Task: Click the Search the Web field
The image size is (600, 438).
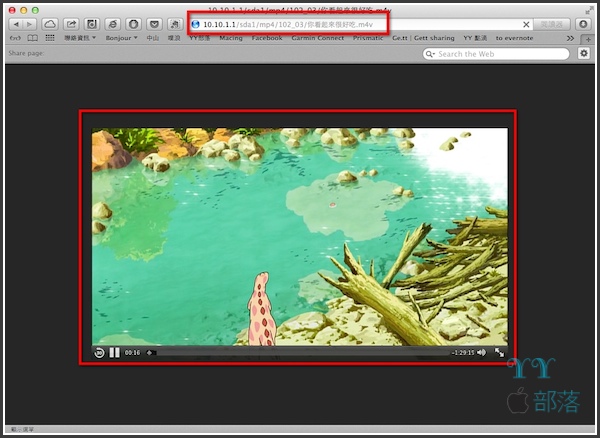Action: [496, 54]
